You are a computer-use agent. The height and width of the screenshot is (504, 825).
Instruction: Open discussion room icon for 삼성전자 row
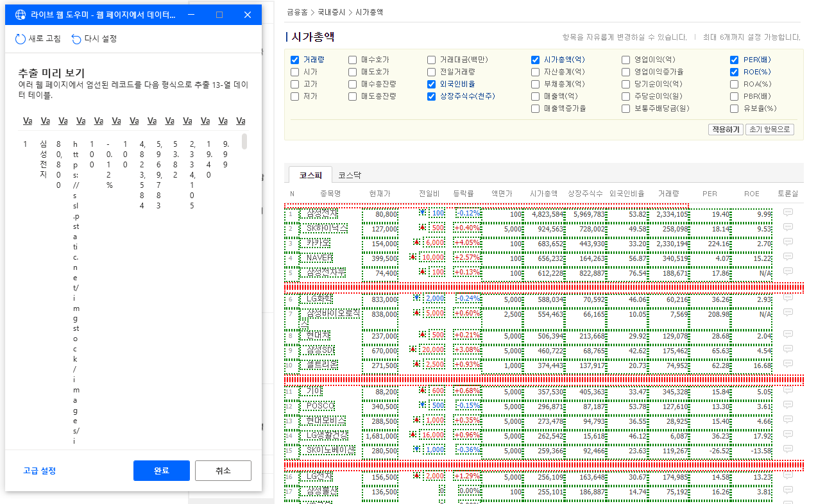coord(788,213)
